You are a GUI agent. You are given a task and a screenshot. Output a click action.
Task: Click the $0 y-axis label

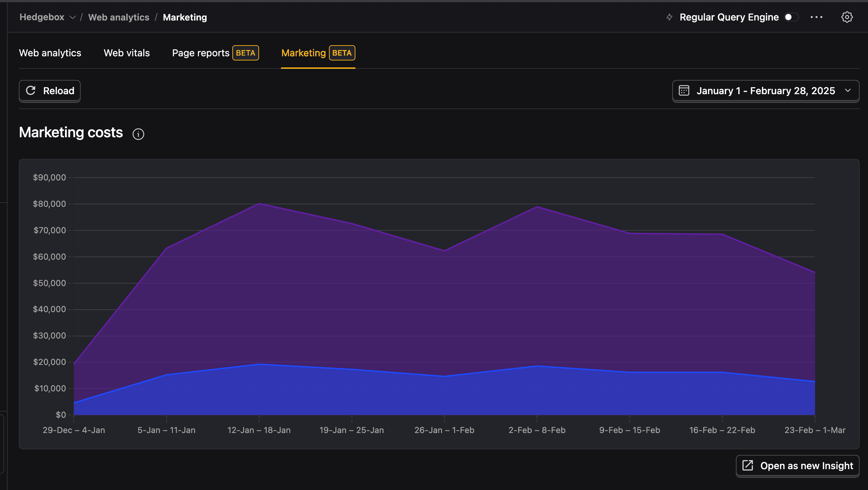coord(61,415)
